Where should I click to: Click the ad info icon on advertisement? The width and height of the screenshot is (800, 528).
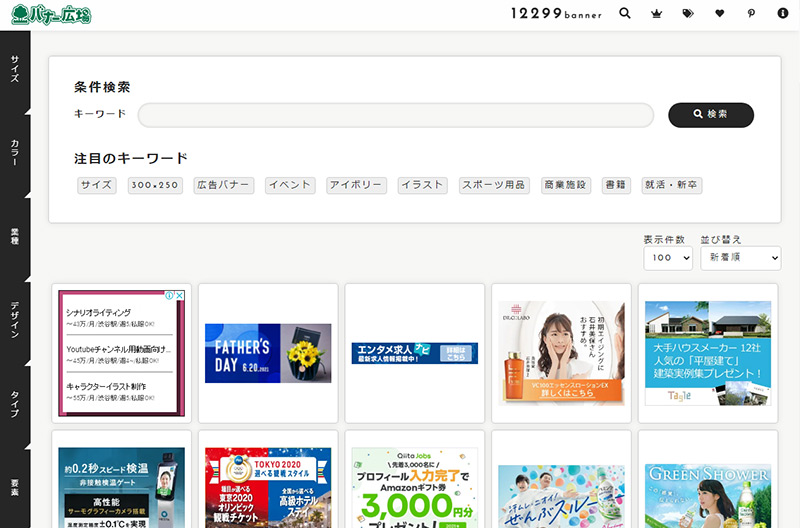tap(169, 295)
